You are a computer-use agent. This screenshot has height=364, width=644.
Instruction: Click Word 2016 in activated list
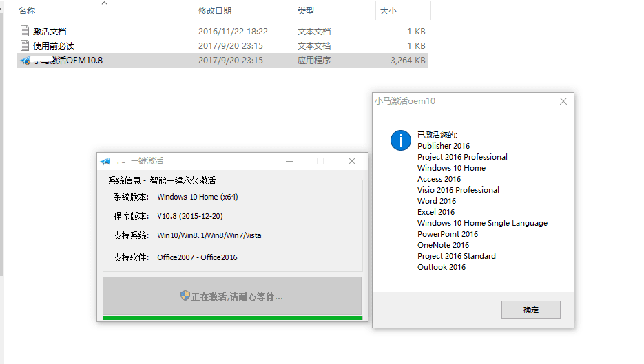click(x=437, y=201)
